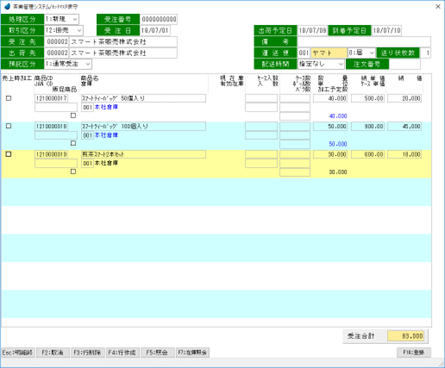Close the order entry window
The image size is (445, 368).
438,6
